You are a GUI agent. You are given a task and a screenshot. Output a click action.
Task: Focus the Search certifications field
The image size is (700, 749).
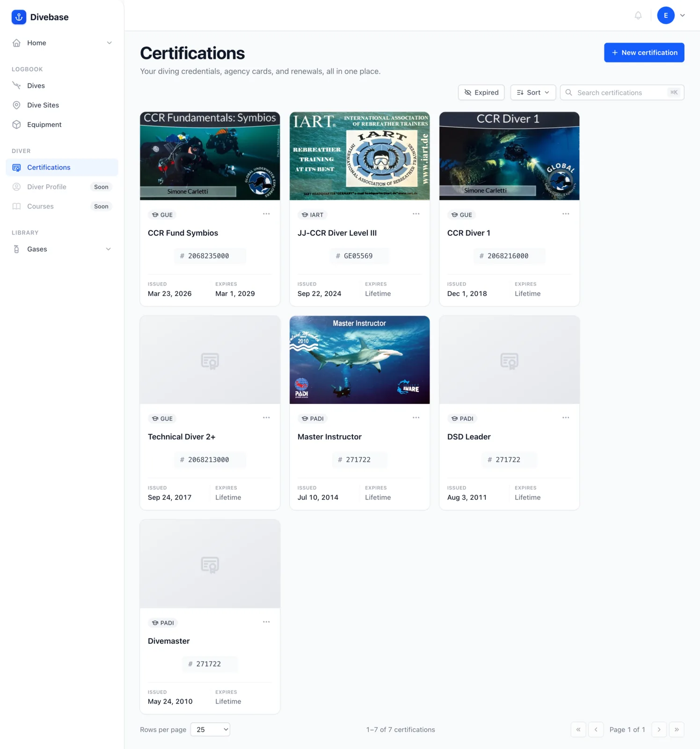(x=622, y=93)
